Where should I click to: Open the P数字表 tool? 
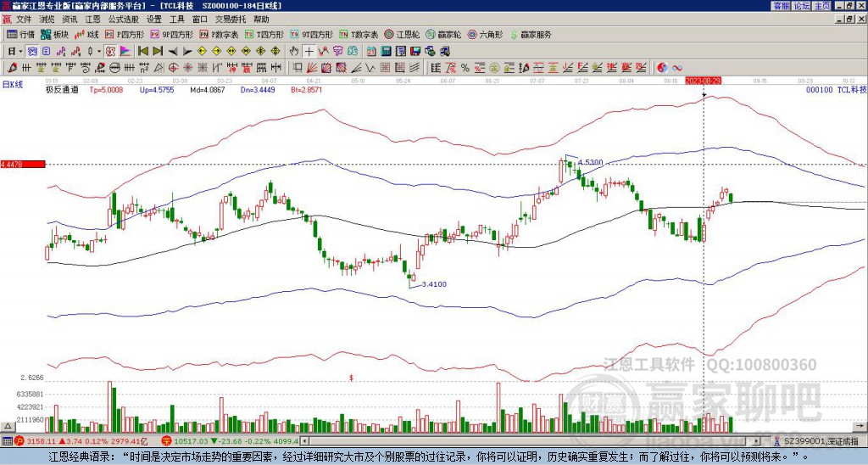[220, 35]
